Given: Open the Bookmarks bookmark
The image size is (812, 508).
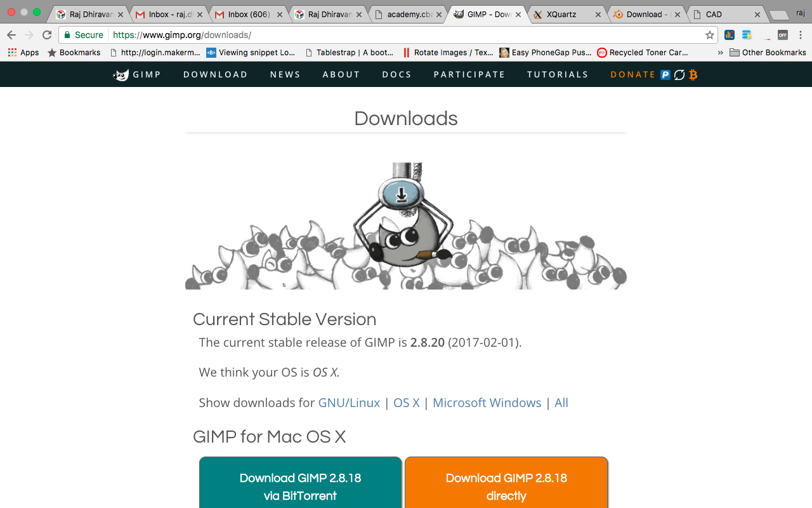Looking at the screenshot, I should (74, 53).
